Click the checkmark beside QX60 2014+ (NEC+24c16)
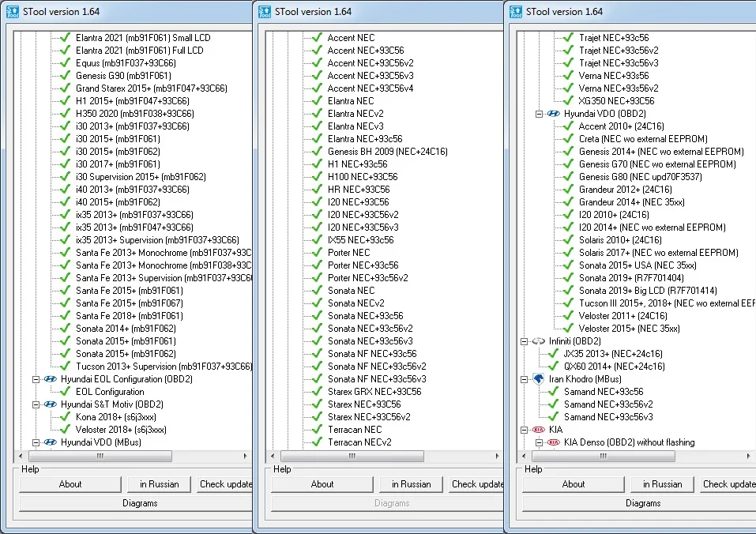This screenshot has height=534, width=756. coord(553,367)
